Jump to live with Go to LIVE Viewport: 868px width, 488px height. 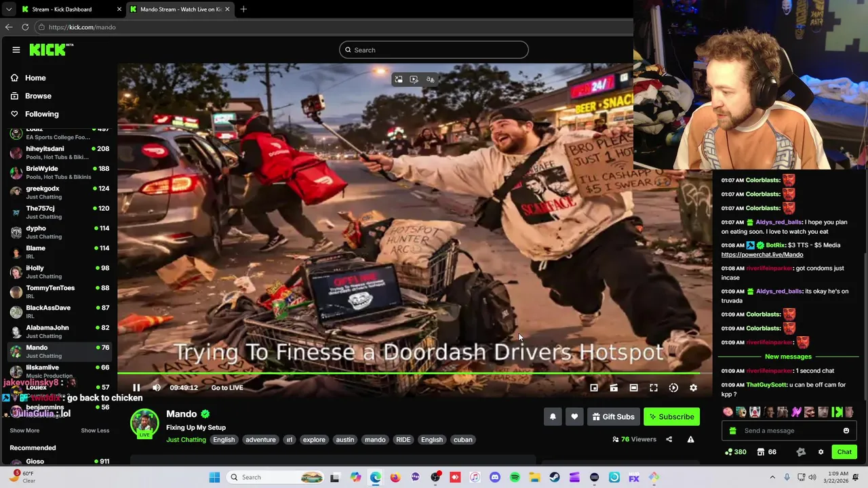(x=227, y=388)
